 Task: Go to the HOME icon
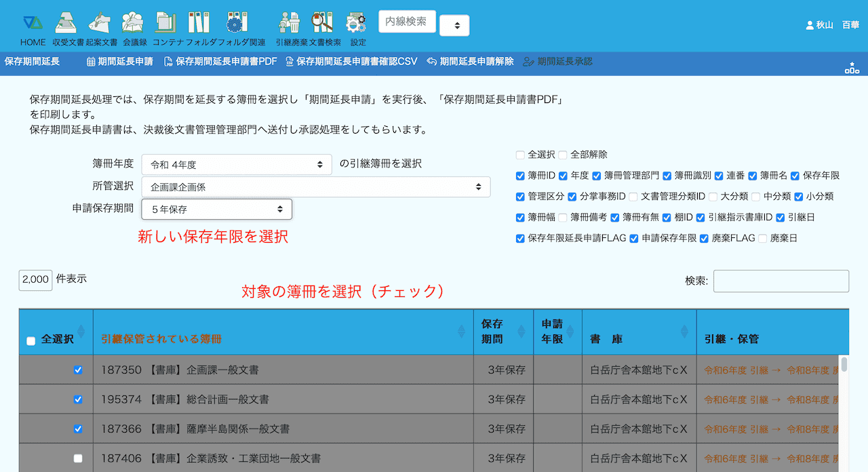33,23
